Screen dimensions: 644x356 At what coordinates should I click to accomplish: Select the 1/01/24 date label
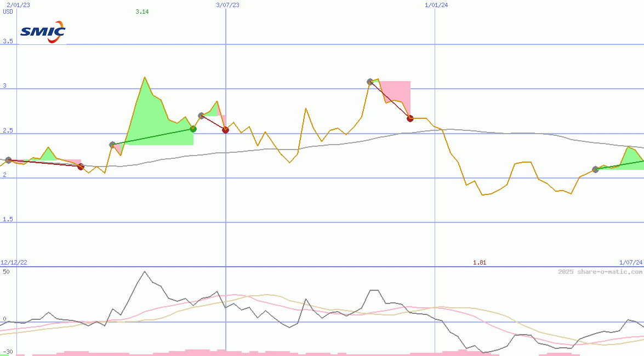(436, 5)
